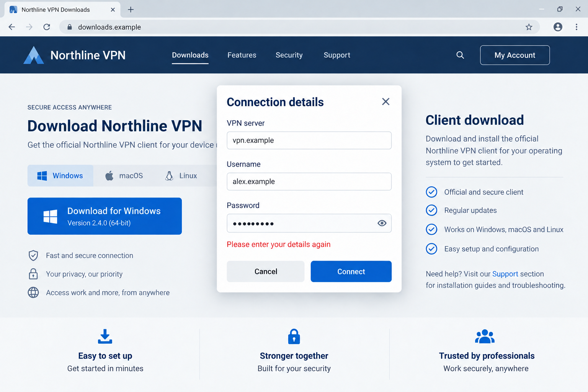Close the Northline VPN Downloads tab

[x=113, y=10]
